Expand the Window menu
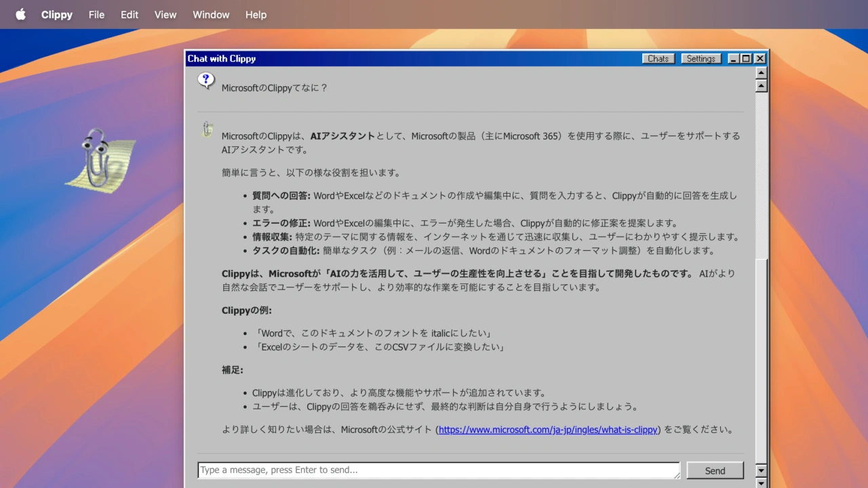The width and height of the screenshot is (868, 488). click(x=211, y=14)
